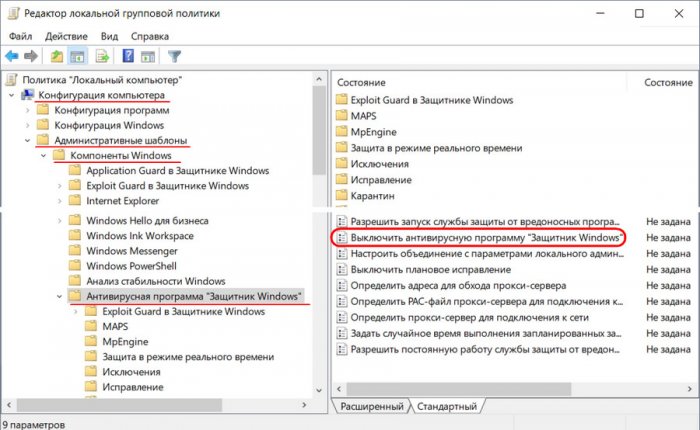Screen dimensions: 700x430
Task: Open the "Исключения" folder in right pane
Action: point(379,164)
